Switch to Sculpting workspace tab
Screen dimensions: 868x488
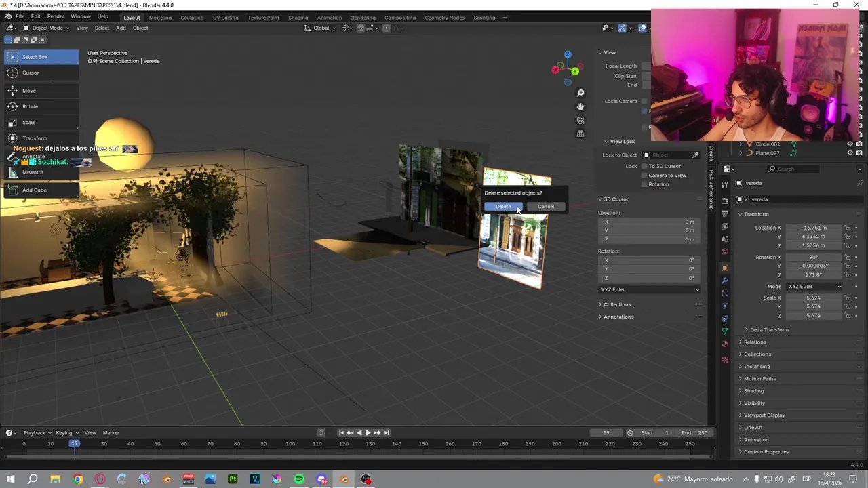192,18
